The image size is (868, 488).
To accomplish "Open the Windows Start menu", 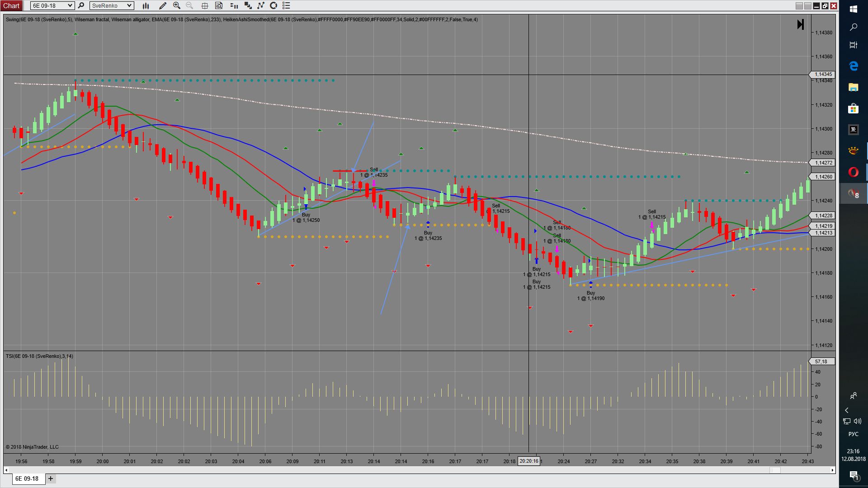I will (854, 9).
